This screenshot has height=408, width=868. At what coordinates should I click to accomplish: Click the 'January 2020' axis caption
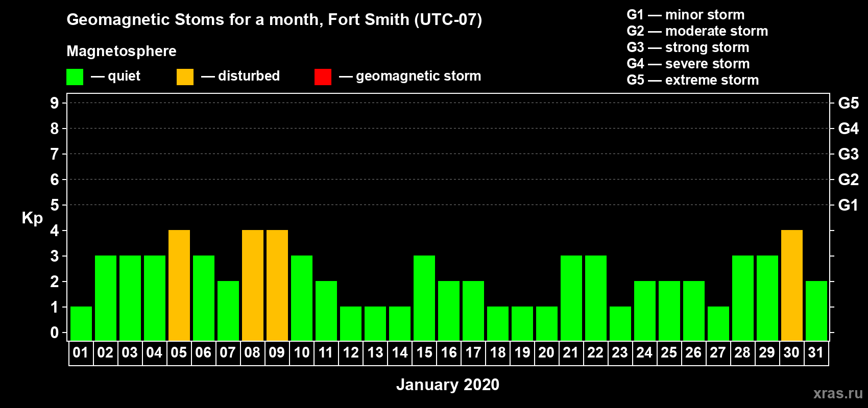pos(448,385)
